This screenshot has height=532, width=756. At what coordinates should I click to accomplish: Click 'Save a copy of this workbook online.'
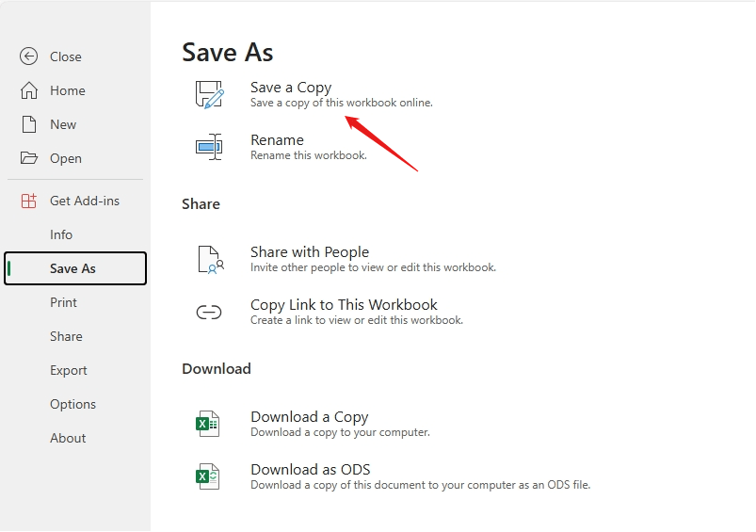342,103
